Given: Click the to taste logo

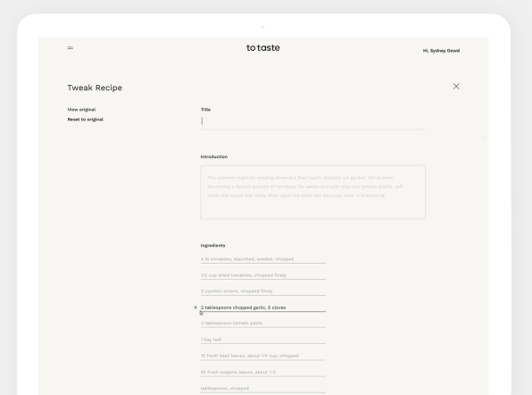Looking at the screenshot, I should [x=263, y=48].
